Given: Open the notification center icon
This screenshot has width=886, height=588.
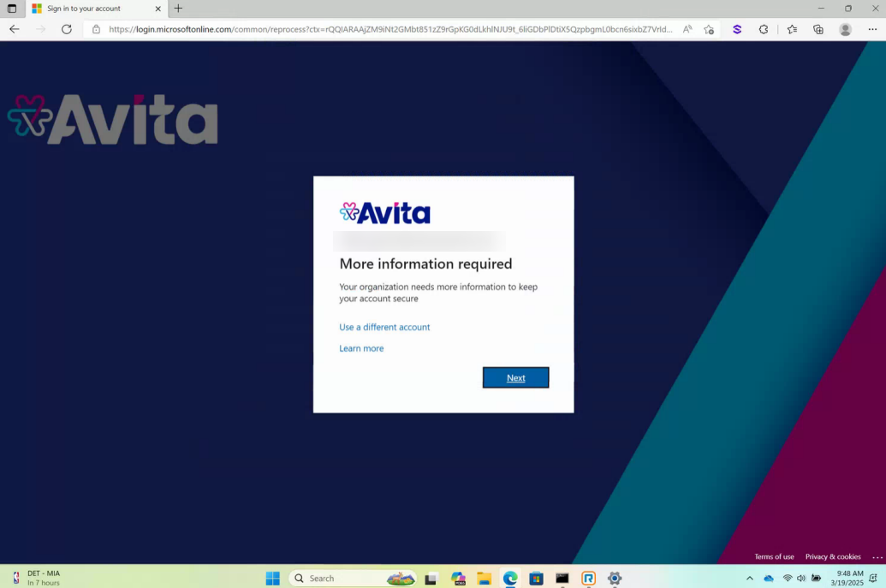Looking at the screenshot, I should click(873, 578).
